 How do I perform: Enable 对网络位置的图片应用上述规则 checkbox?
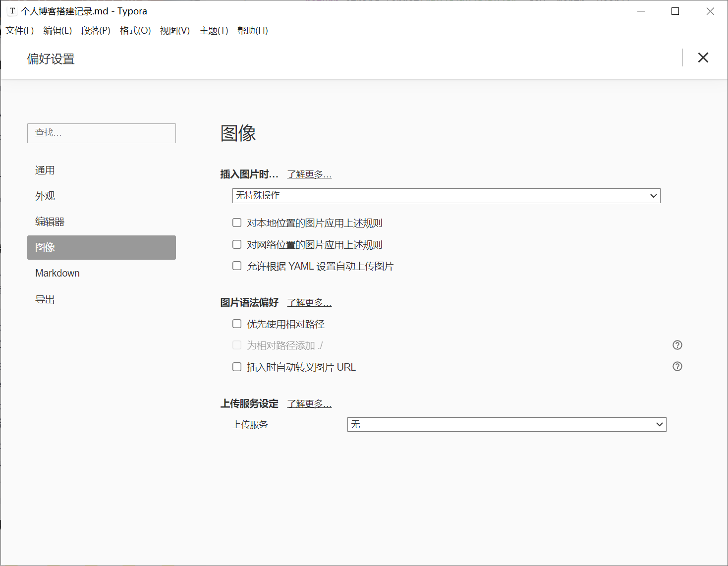coord(237,244)
